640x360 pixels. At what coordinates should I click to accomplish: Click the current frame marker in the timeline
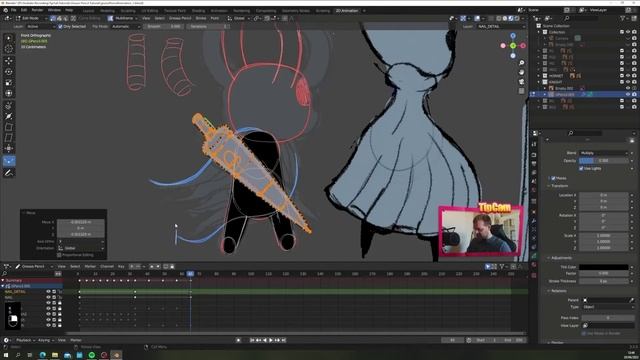tap(190, 273)
